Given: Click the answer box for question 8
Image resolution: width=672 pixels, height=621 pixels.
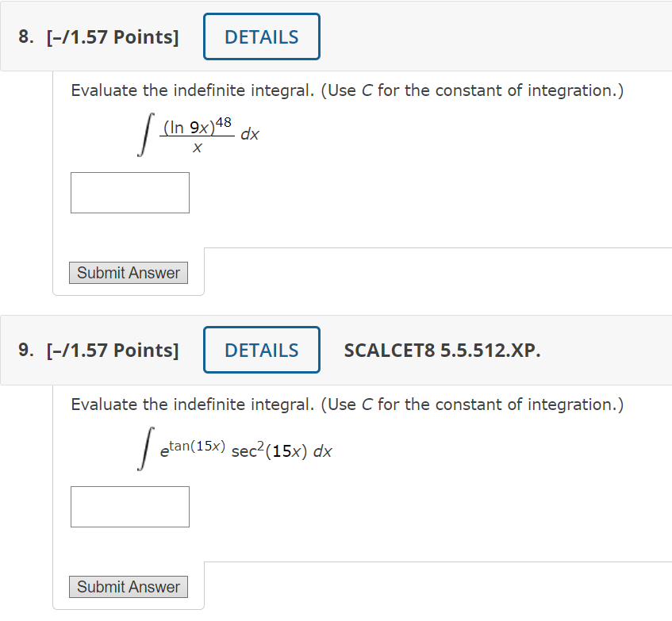Looking at the screenshot, I should click(129, 192).
